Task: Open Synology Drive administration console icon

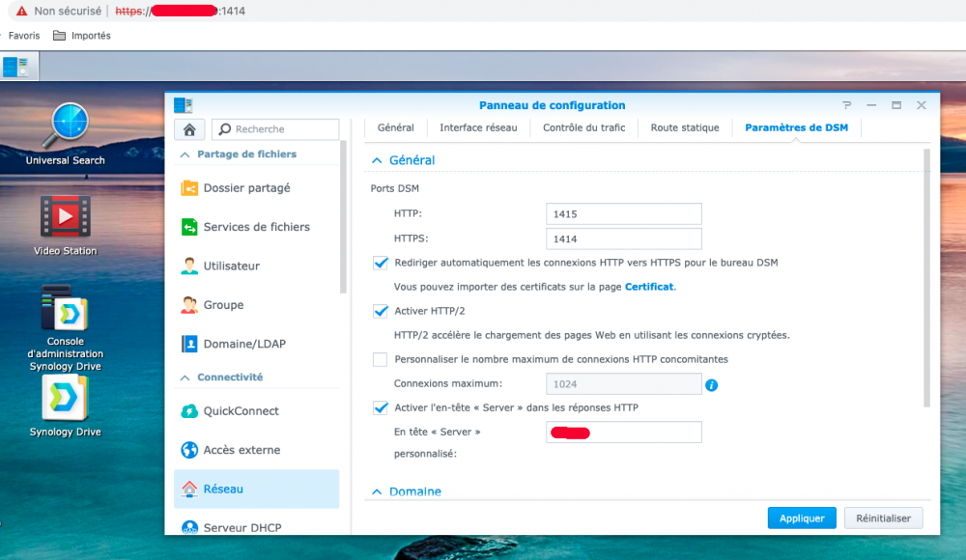Action: pos(66,327)
